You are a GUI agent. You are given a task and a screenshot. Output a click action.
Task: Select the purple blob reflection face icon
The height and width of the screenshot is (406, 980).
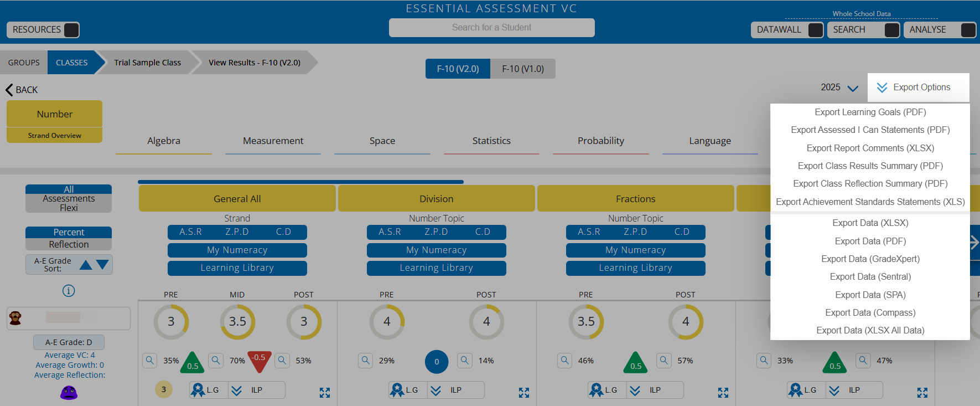tap(69, 393)
